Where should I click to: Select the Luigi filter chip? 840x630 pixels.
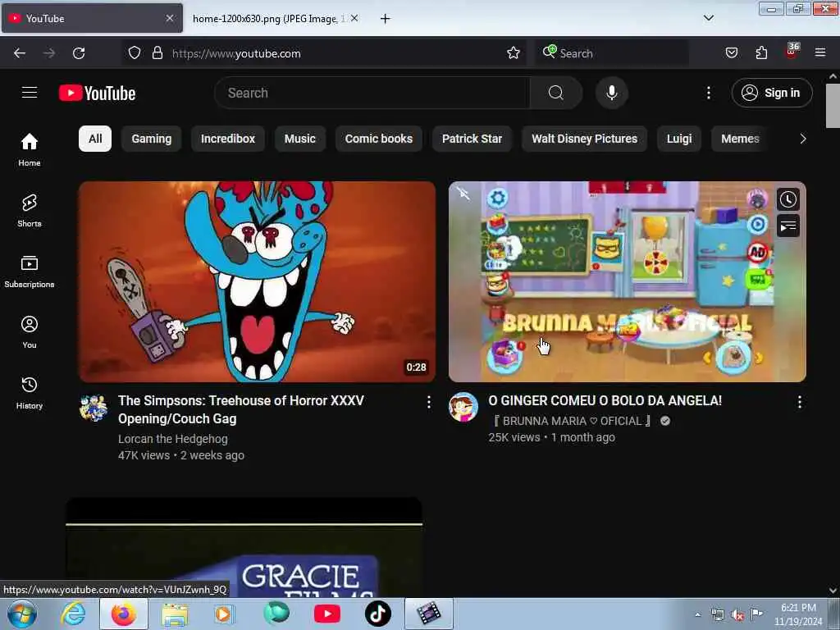pyautogui.click(x=678, y=139)
